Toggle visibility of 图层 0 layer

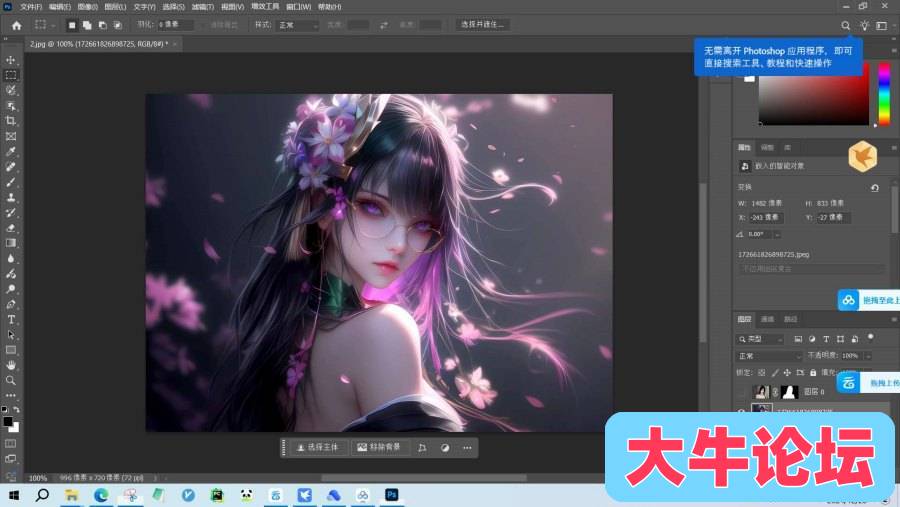coord(742,392)
